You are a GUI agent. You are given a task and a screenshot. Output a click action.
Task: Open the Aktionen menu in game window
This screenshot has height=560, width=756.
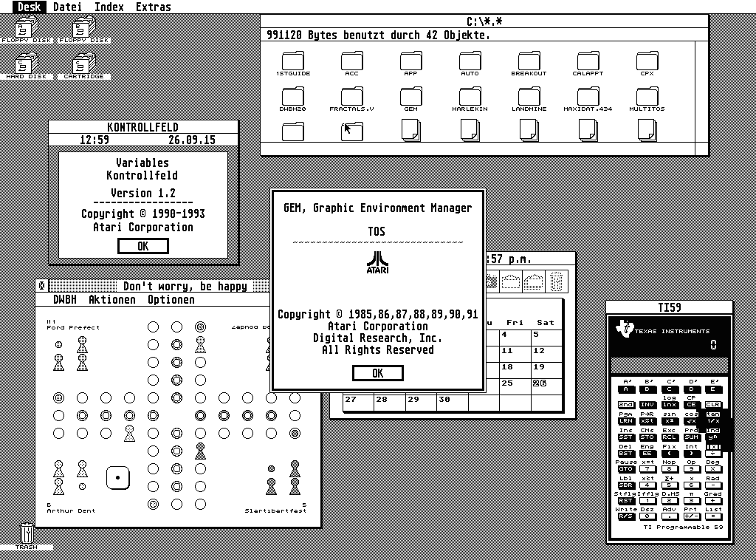[112, 299]
